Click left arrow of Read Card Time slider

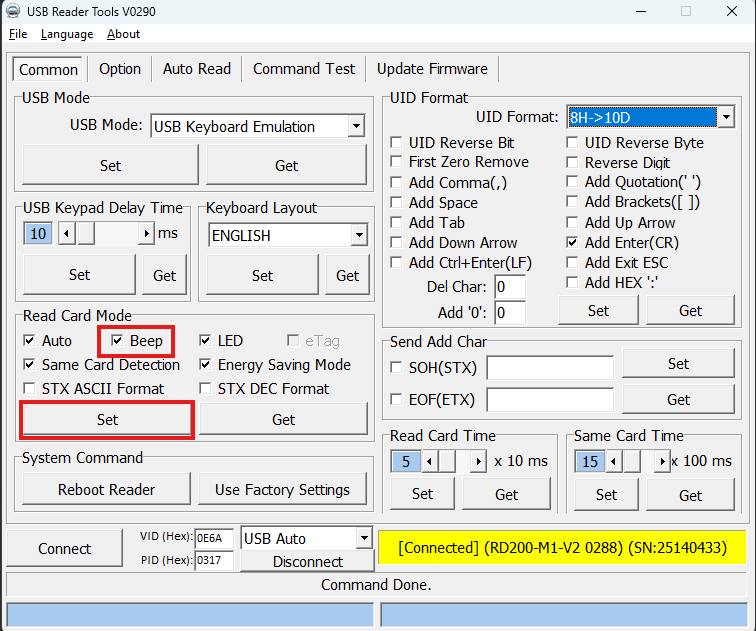tap(430, 462)
